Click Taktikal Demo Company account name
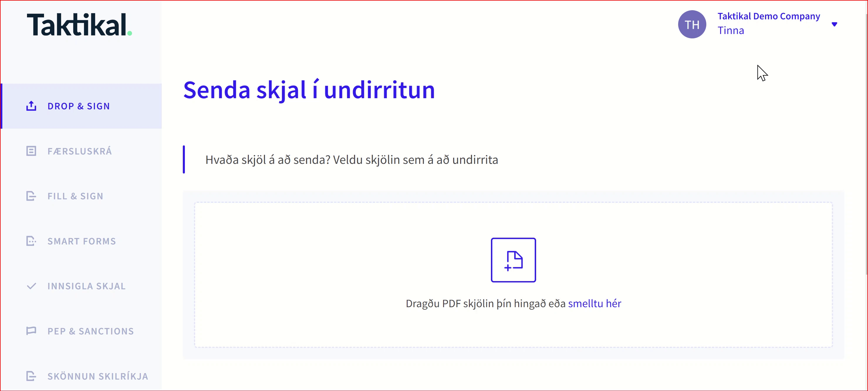Image resolution: width=868 pixels, height=391 pixels. pyautogui.click(x=769, y=16)
